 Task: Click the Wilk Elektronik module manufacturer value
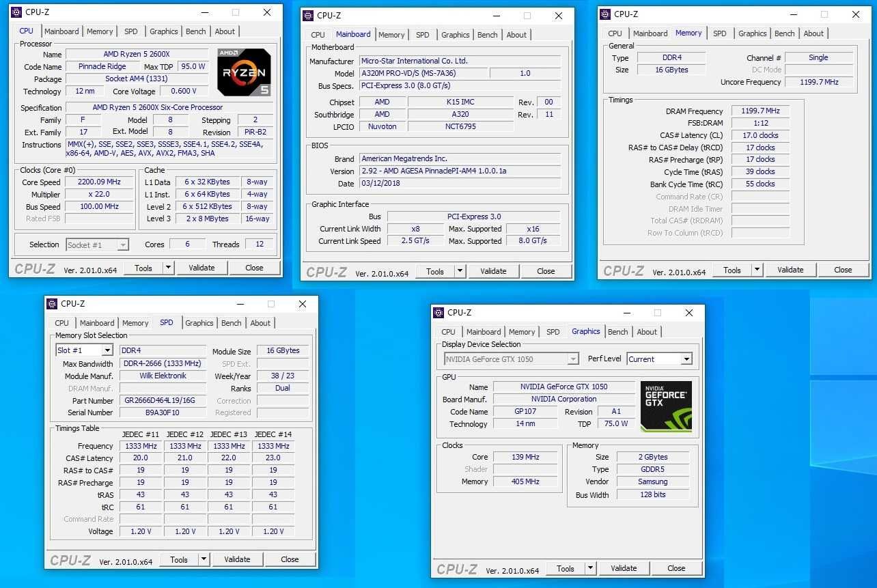[x=163, y=376]
